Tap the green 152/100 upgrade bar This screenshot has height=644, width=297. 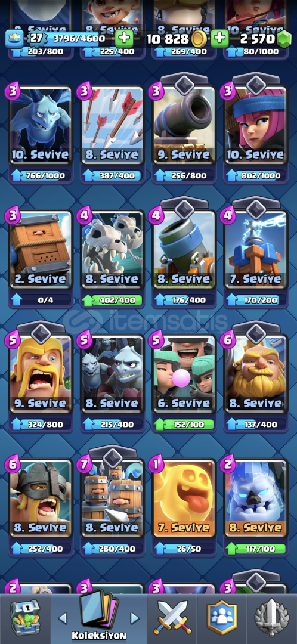pyautogui.click(x=184, y=424)
